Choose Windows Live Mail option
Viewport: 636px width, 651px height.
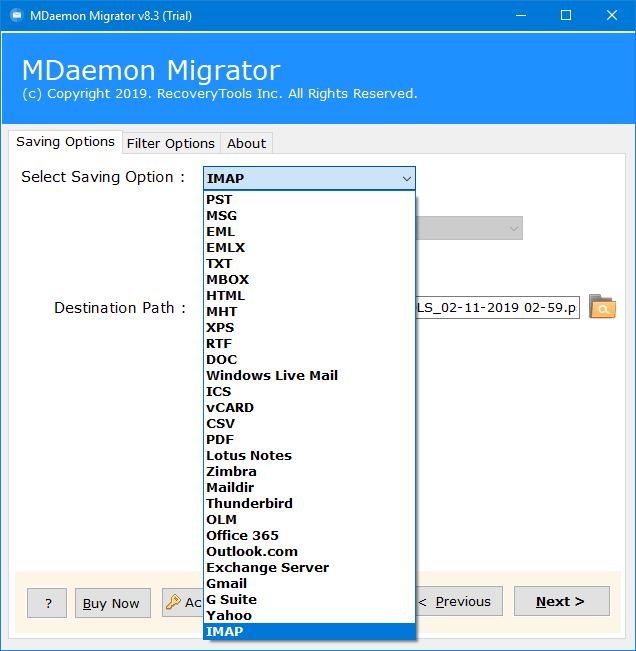coord(309,376)
